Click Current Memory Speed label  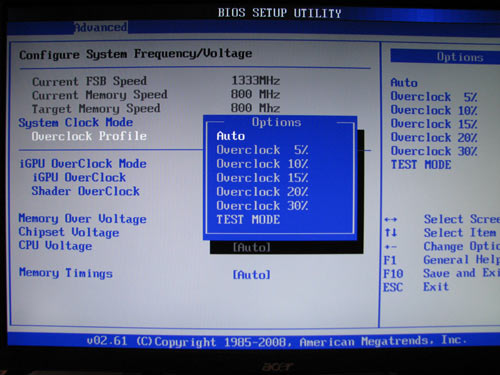point(100,95)
